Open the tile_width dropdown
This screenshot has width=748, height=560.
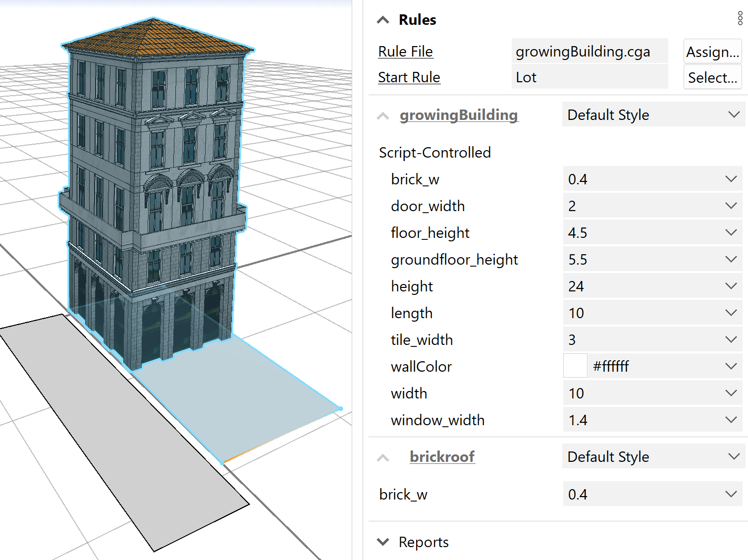tap(732, 339)
